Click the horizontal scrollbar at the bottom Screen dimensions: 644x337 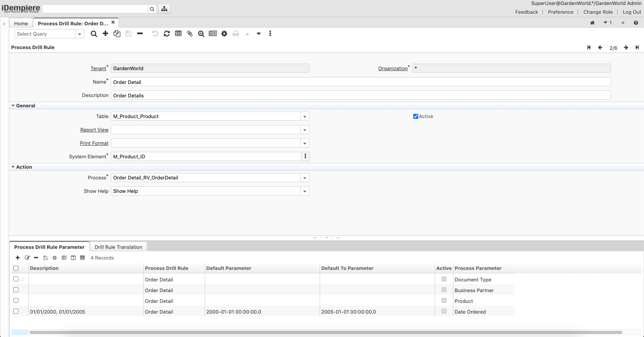point(325,332)
